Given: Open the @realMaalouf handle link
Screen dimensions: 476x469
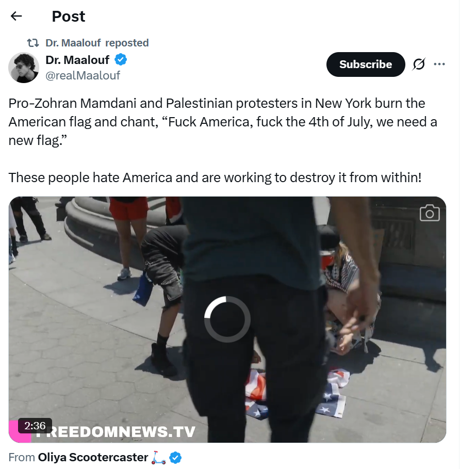Looking at the screenshot, I should (x=83, y=75).
